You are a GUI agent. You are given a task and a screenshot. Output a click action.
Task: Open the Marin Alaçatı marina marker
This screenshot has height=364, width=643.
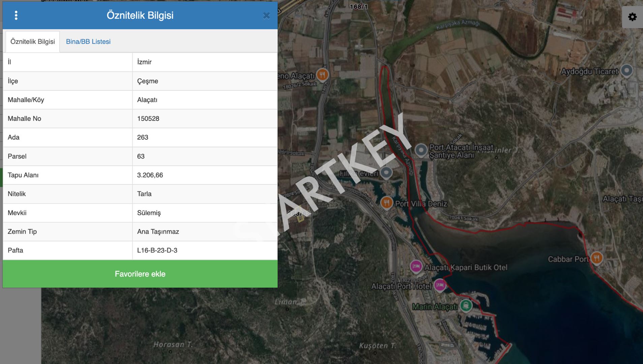coord(466,305)
